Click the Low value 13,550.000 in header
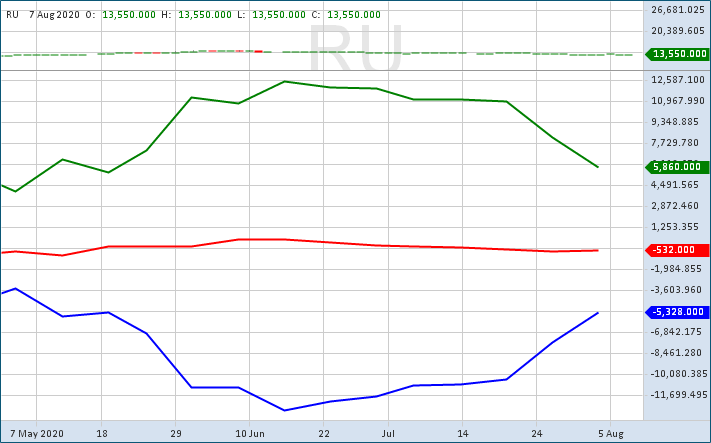Image resolution: width=711 pixels, height=443 pixels. point(279,15)
